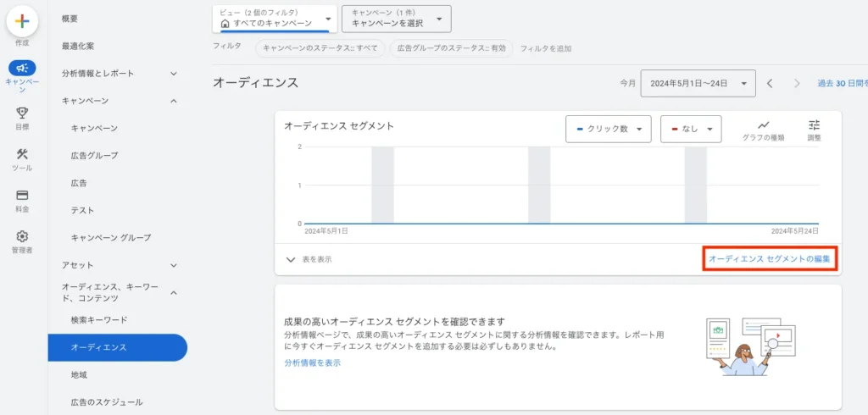Click the オーディエンス page heading text
The width and height of the screenshot is (868, 415).
256,83
